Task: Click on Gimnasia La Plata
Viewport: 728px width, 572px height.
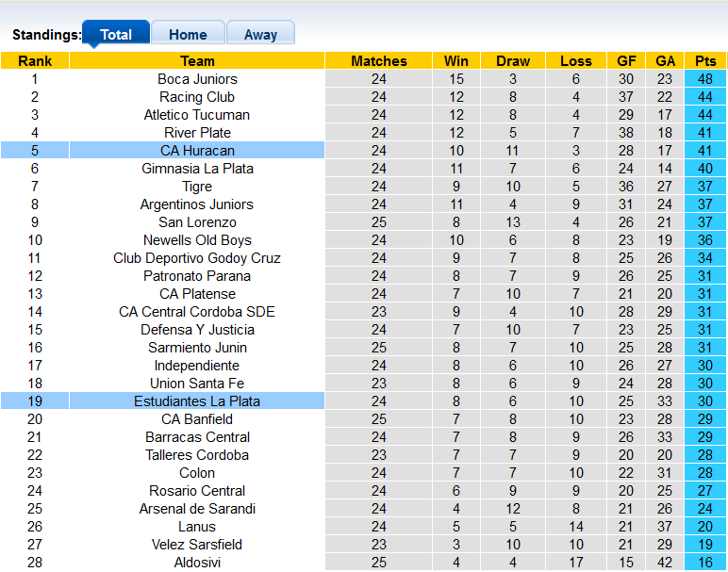Action: (x=197, y=169)
